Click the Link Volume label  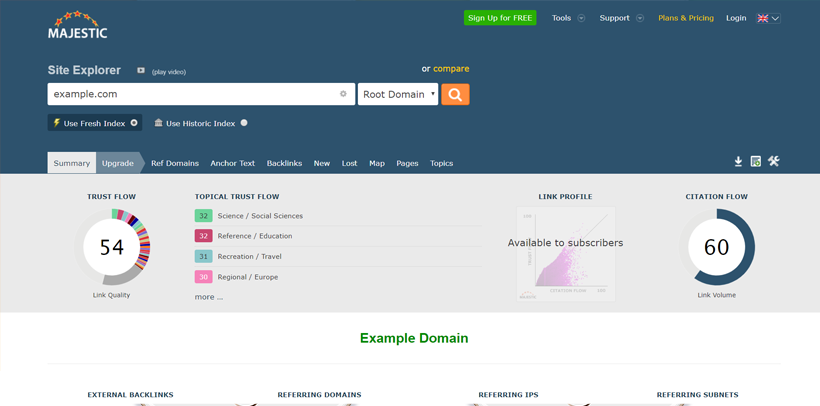[716, 295]
